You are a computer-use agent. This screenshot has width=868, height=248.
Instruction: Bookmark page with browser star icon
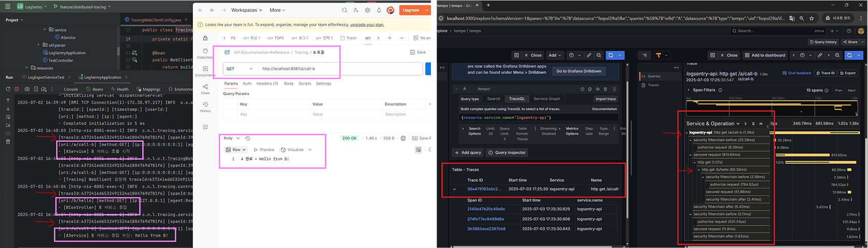(812, 18)
